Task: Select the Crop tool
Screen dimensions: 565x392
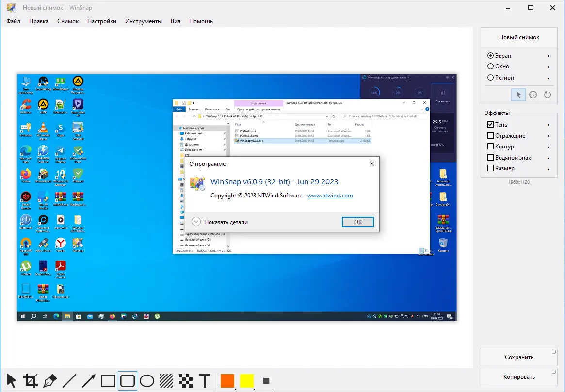Action: tap(30, 381)
